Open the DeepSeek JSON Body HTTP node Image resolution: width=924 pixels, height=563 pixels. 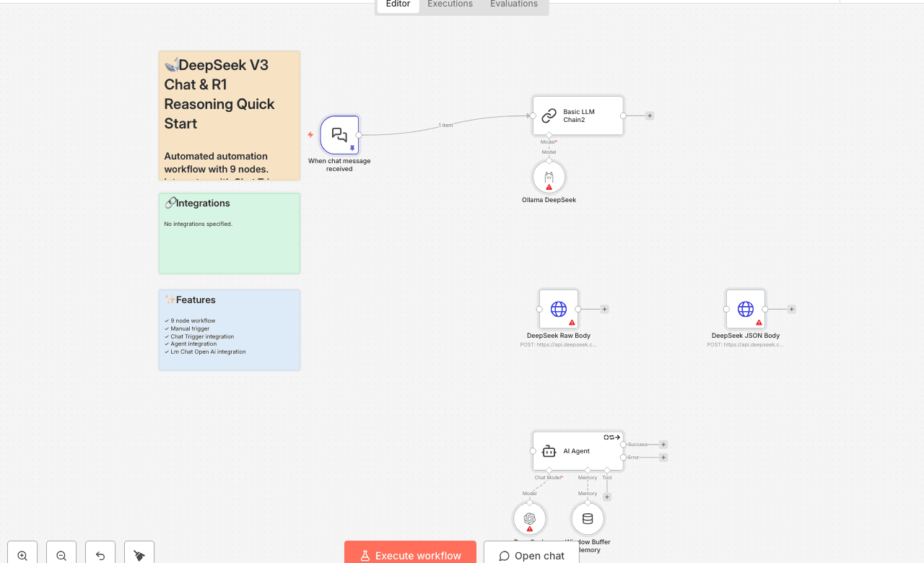(745, 308)
